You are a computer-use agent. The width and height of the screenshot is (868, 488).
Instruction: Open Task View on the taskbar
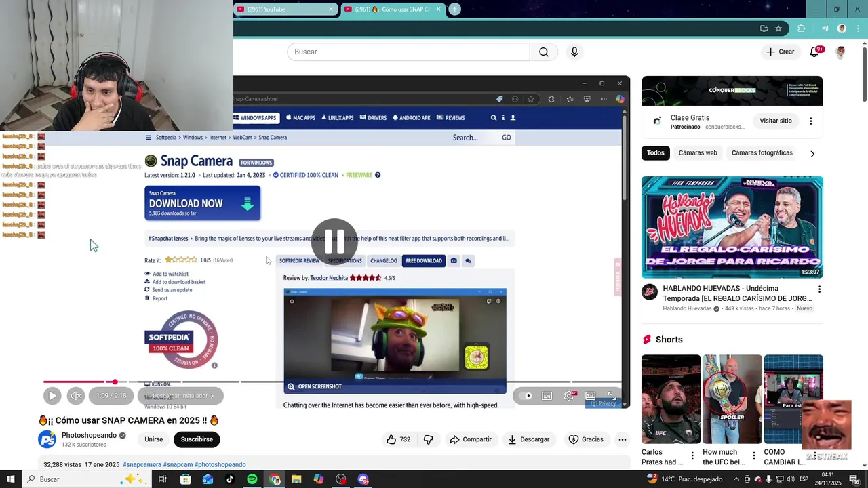pyautogui.click(x=163, y=479)
